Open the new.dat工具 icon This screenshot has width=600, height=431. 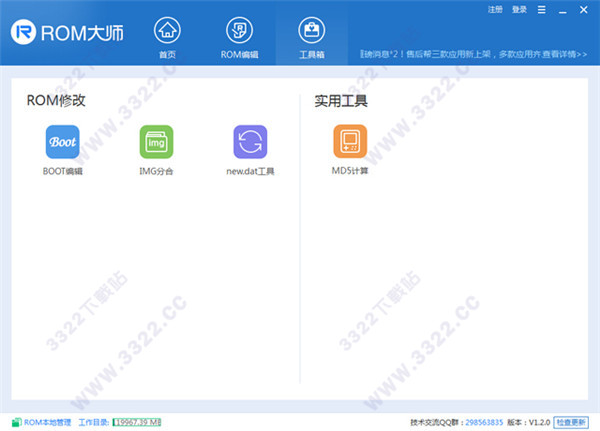click(x=250, y=142)
